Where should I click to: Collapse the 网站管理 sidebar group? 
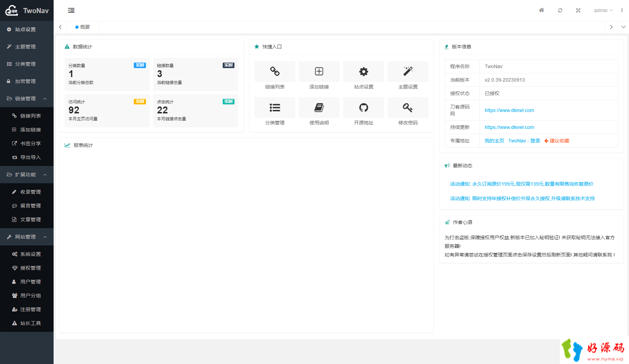point(27,237)
